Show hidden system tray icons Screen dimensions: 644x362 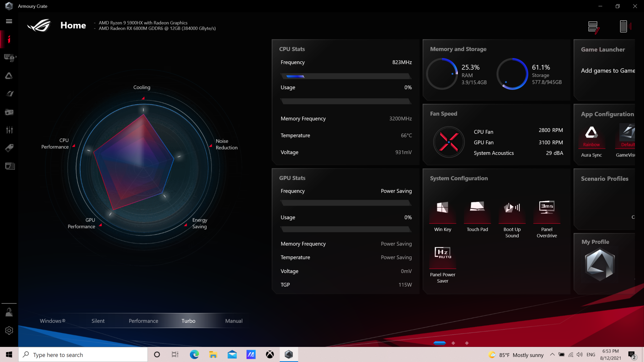pos(552,354)
